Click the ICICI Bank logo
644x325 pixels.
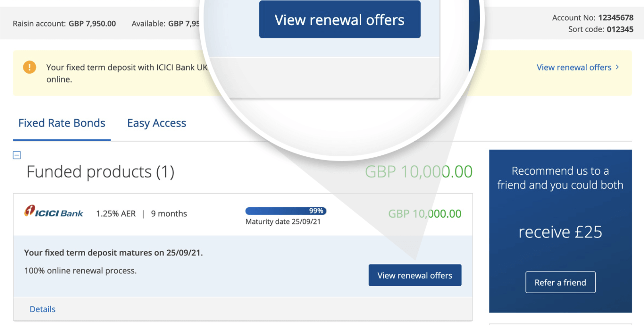53,212
